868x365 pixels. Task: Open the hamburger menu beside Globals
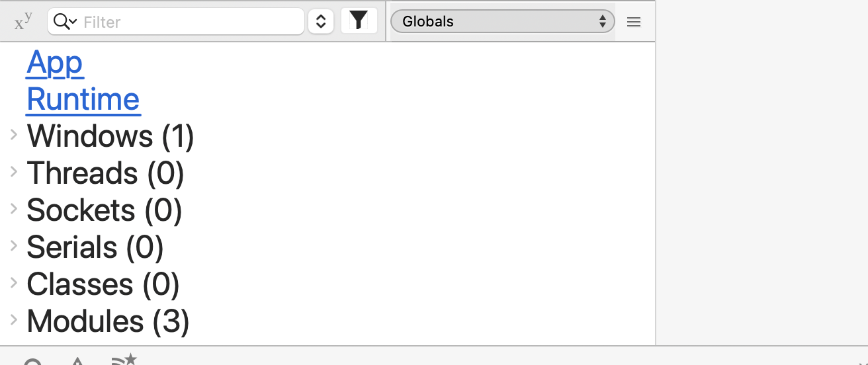point(634,22)
